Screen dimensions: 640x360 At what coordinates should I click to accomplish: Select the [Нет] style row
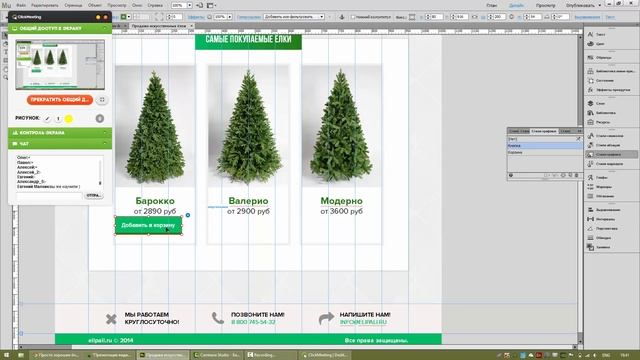click(544, 139)
